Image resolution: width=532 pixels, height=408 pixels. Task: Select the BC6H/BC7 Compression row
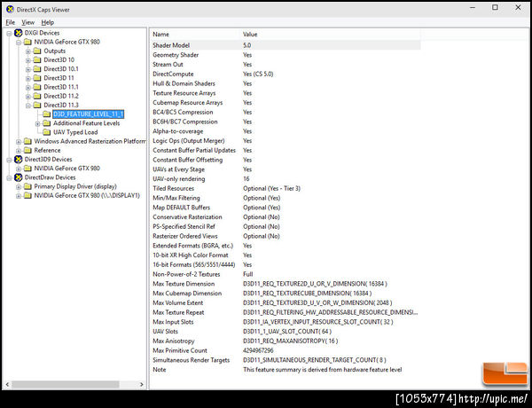tap(286, 122)
